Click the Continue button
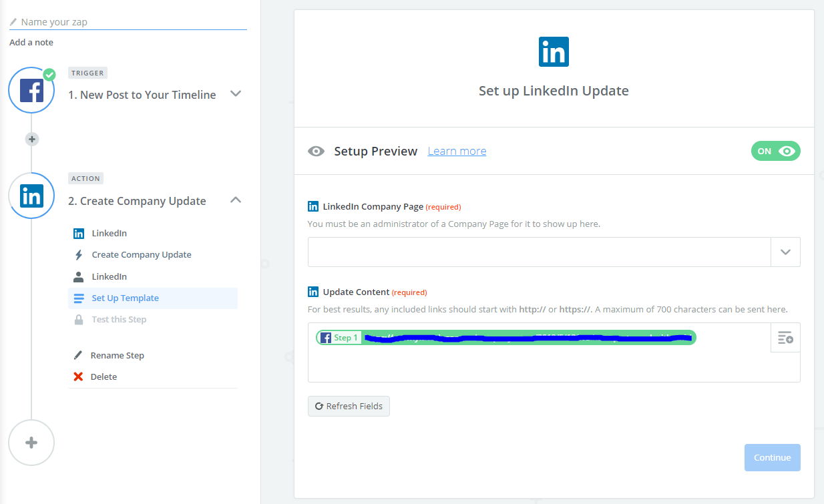824x504 pixels. coord(772,458)
